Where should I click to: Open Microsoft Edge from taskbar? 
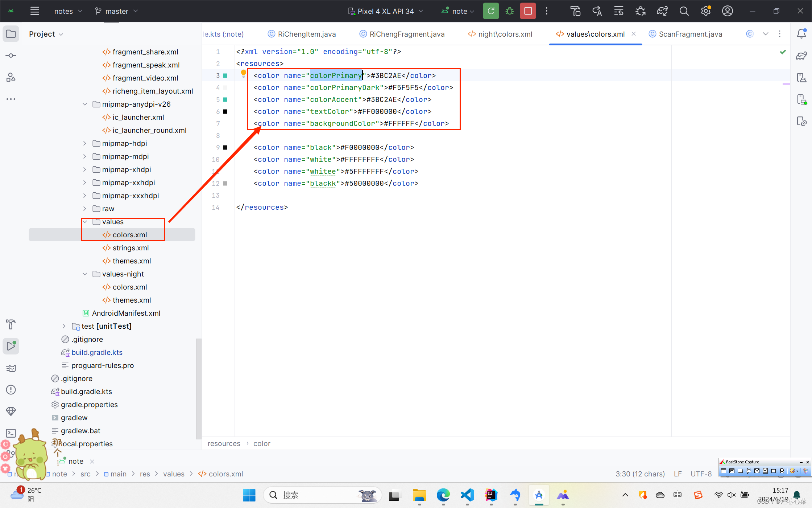click(443, 495)
